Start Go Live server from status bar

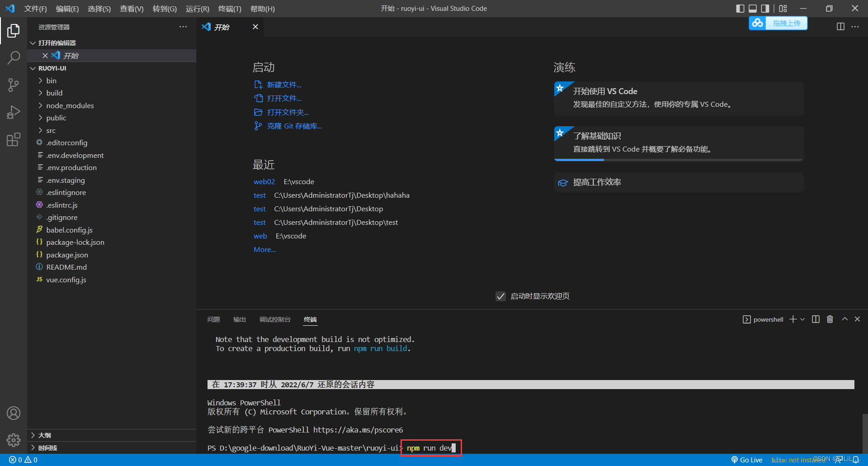pos(747,460)
